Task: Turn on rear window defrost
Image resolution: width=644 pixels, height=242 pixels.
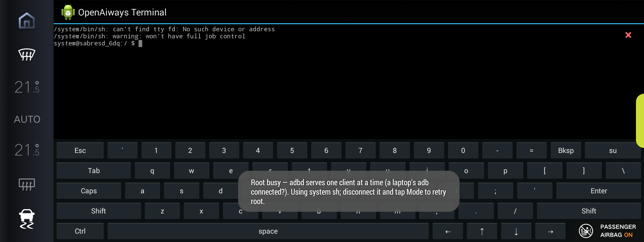Action: 27,184
